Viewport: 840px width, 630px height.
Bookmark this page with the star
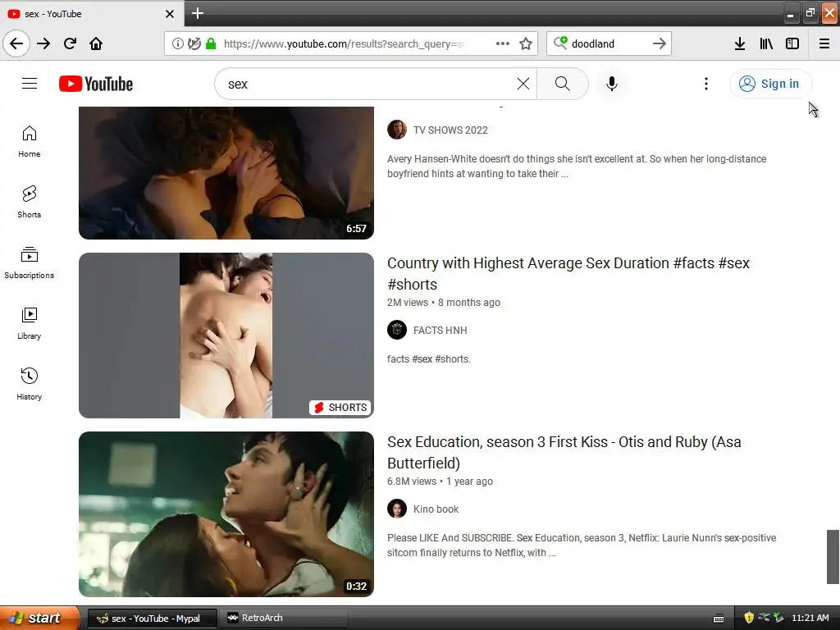[x=526, y=43]
